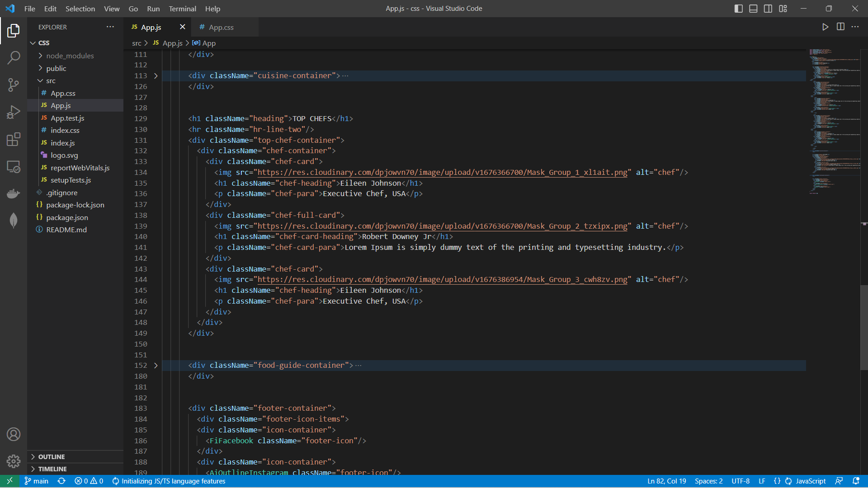
Task: Toggle the bottom panel visibility
Action: 753,8
